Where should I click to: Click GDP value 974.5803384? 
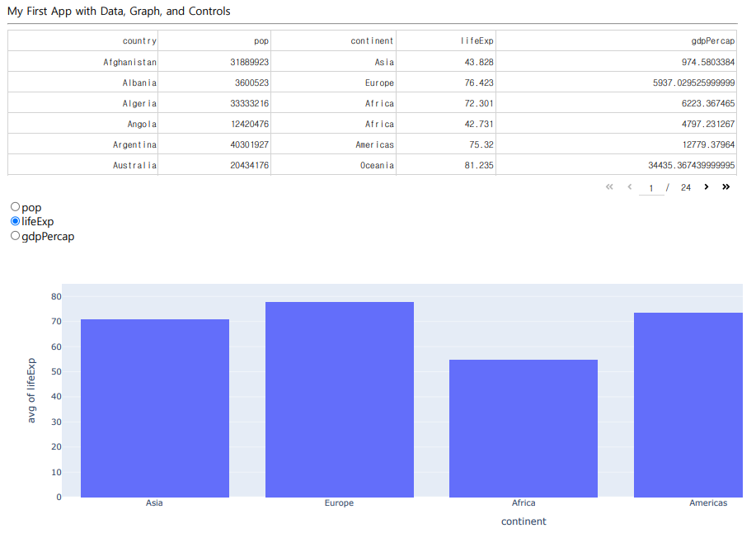click(x=616, y=62)
